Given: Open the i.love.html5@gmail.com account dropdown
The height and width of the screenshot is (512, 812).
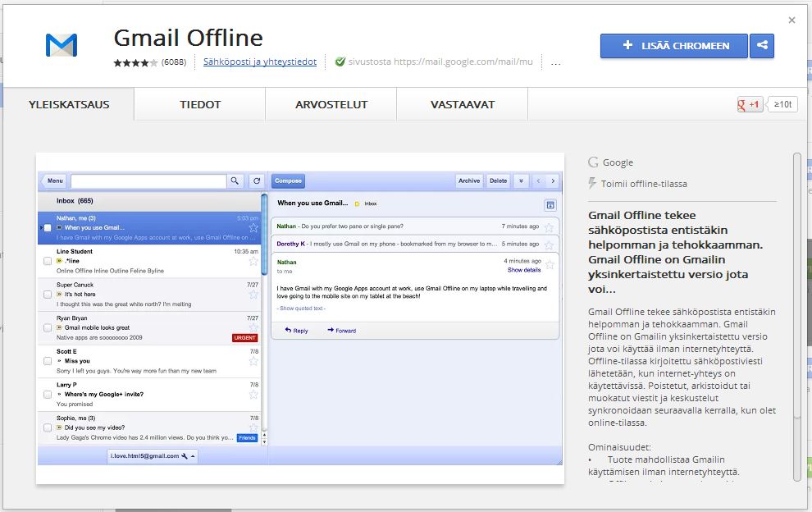Looking at the screenshot, I should tap(153, 456).
